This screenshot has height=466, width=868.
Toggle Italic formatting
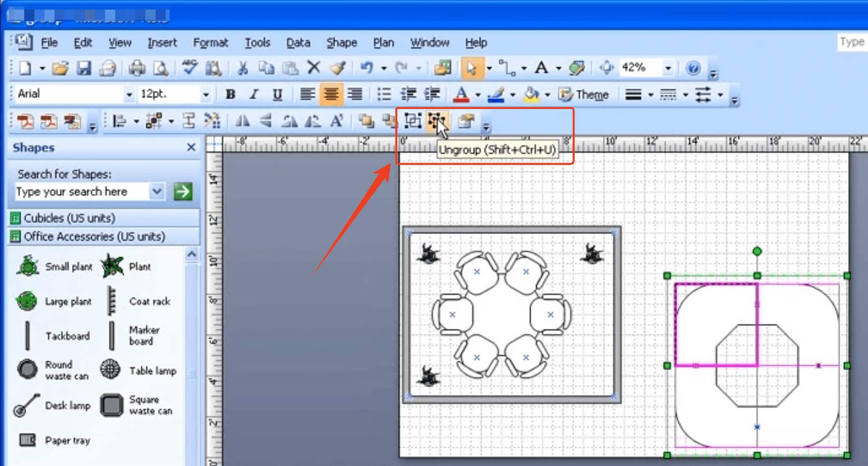[254, 94]
